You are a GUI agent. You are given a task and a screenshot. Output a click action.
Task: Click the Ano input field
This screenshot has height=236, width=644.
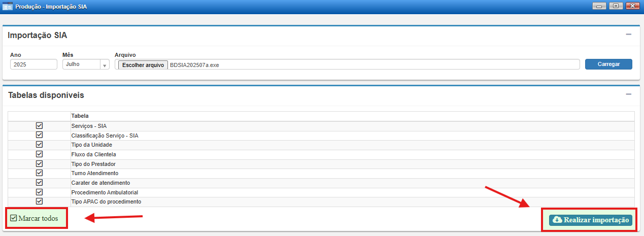point(33,64)
